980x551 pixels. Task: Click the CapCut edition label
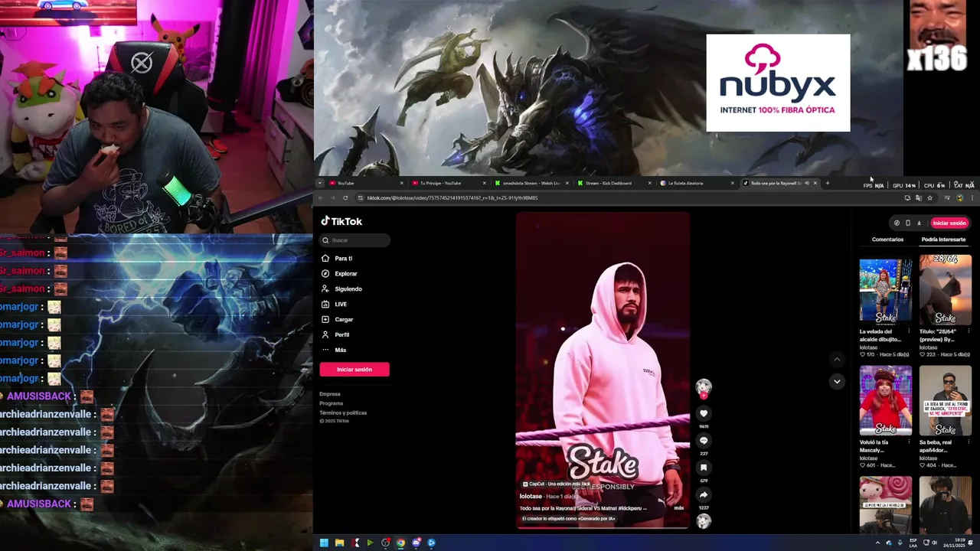[x=557, y=484]
